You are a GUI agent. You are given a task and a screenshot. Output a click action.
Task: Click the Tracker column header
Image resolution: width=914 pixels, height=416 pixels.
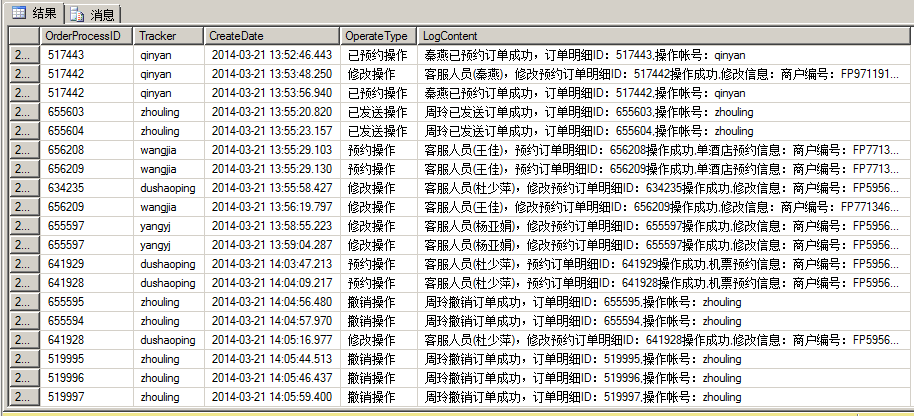point(169,36)
